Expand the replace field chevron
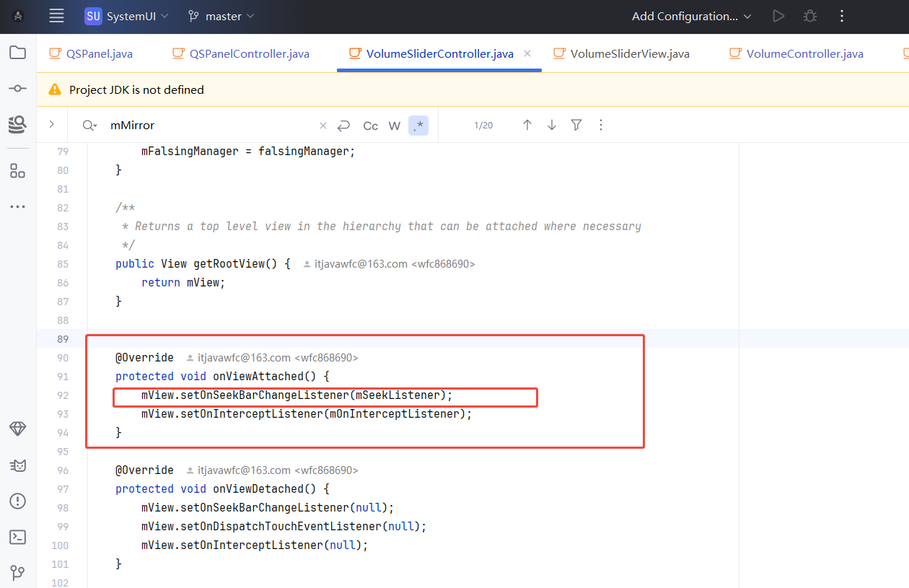 (x=51, y=125)
